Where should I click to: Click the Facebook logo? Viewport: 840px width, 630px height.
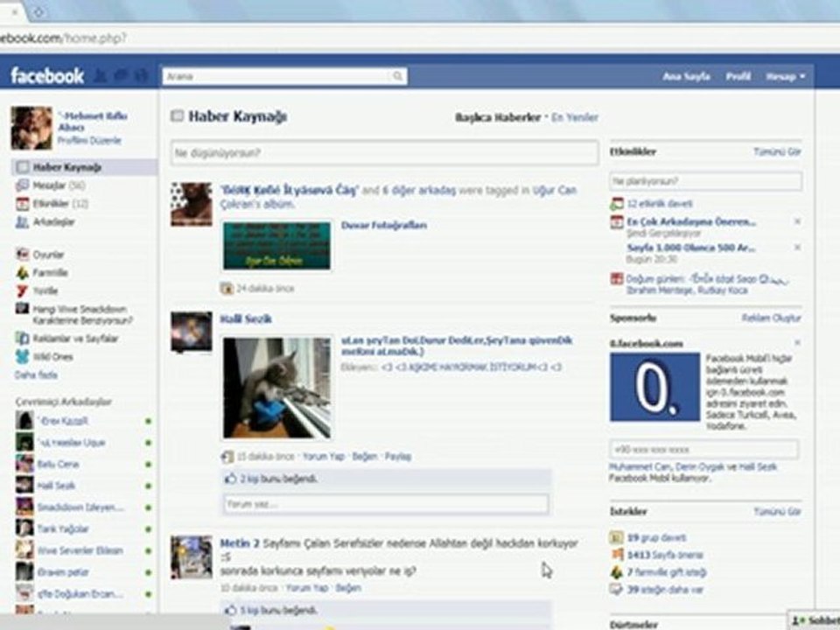tap(47, 76)
